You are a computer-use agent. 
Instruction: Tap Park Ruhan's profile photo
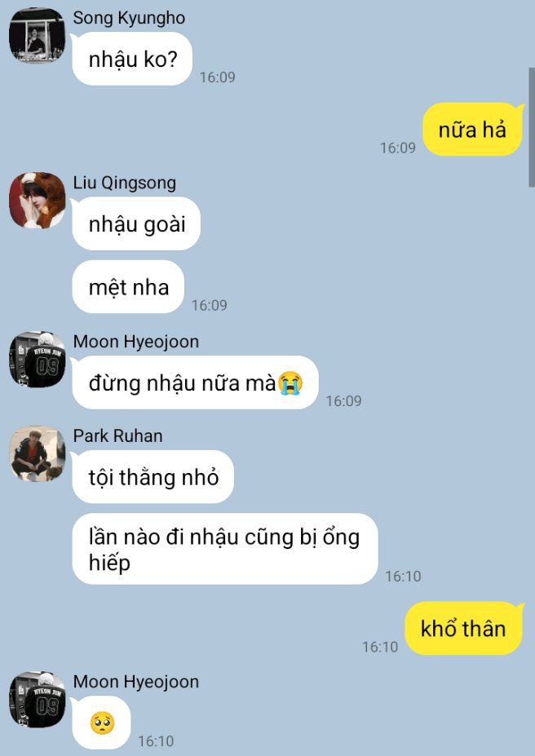[x=38, y=453]
